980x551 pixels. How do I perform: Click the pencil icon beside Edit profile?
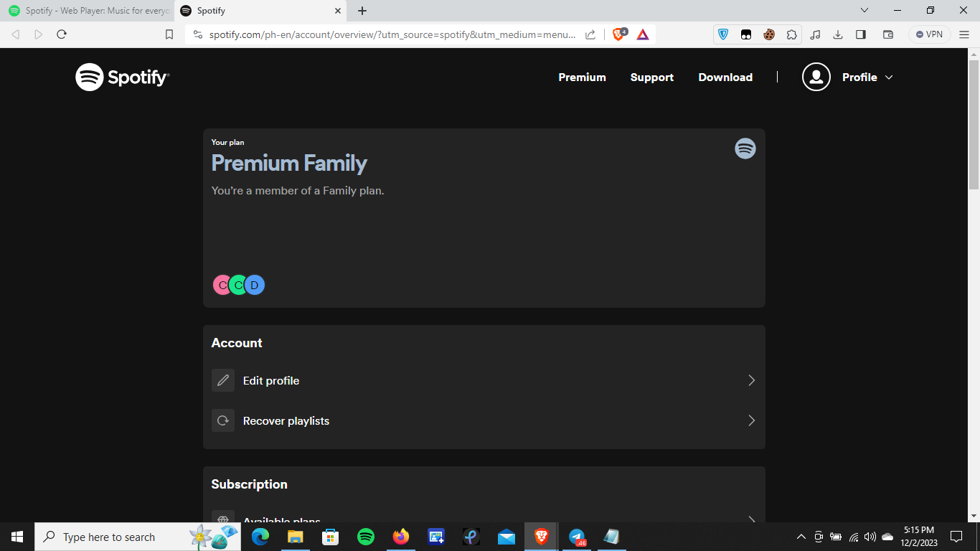[223, 380]
